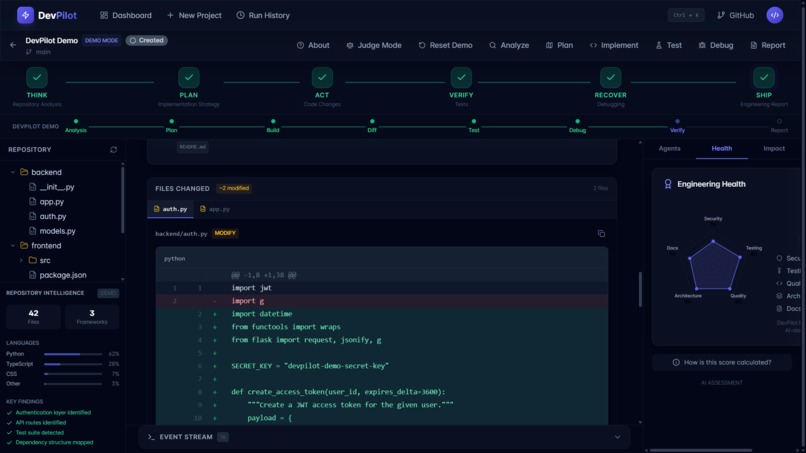
Task: Click the Created status badge
Action: 146,40
